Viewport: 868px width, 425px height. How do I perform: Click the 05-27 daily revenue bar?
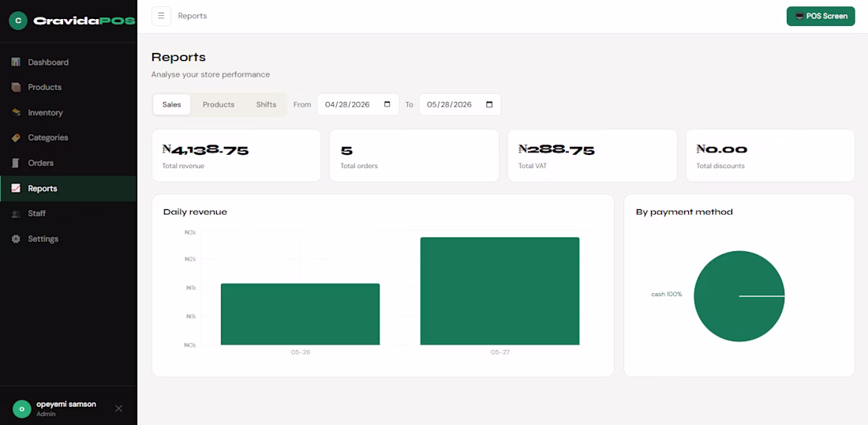tap(499, 291)
